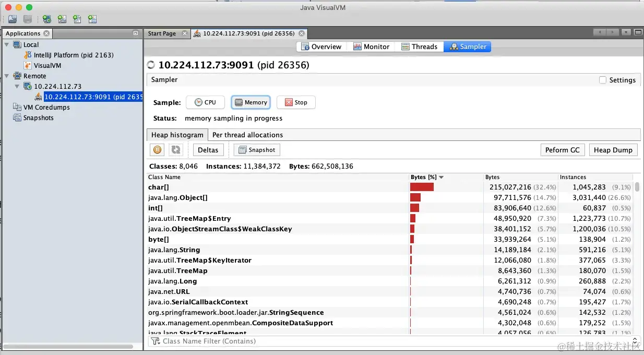644x355 pixels.
Task: Select the java.io.SerialCallbackContext row
Action: pos(390,302)
